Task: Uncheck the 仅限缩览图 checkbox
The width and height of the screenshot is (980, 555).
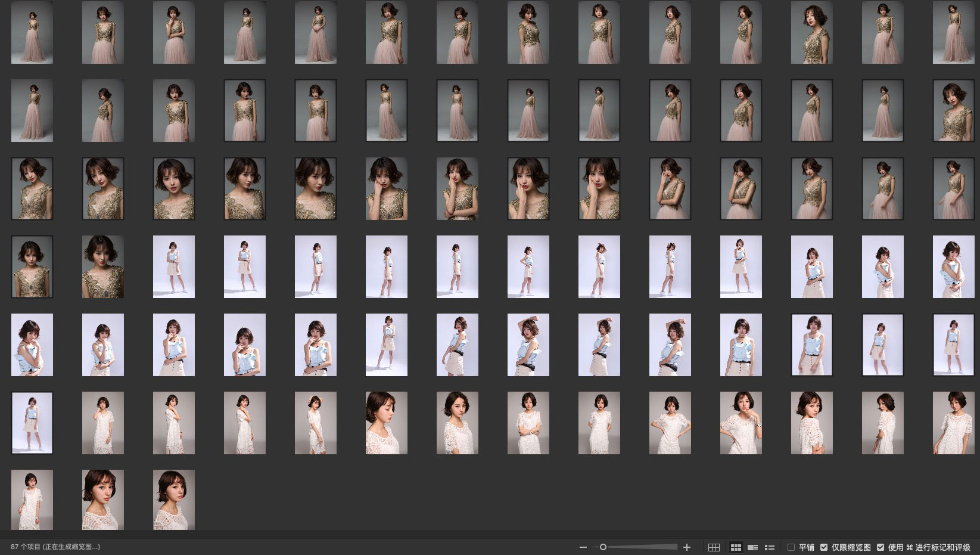Action: [x=824, y=547]
